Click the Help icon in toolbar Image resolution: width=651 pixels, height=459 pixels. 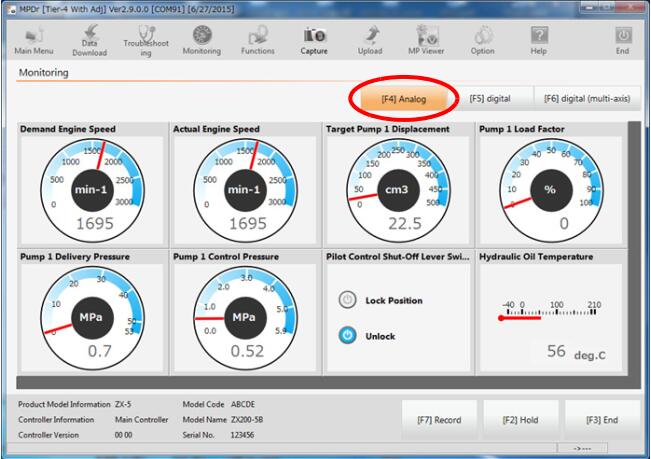click(539, 40)
